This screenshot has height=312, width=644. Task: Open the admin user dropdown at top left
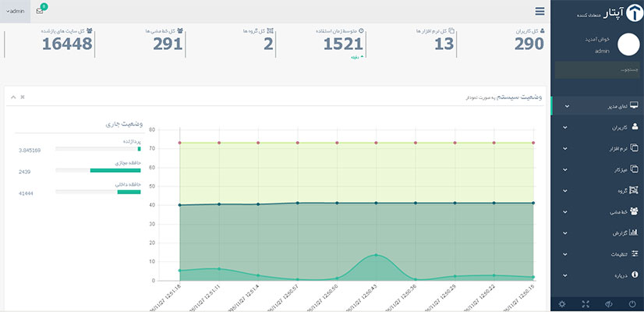coord(15,11)
